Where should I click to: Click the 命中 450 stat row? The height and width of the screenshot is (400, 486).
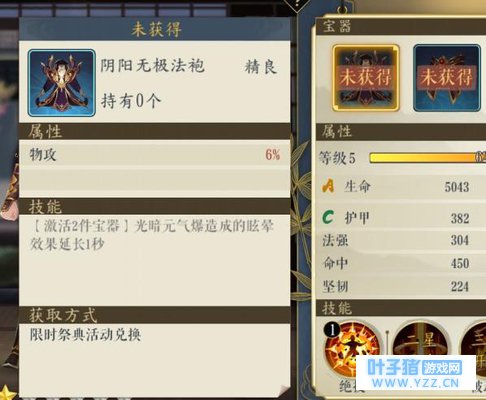[x=401, y=263]
